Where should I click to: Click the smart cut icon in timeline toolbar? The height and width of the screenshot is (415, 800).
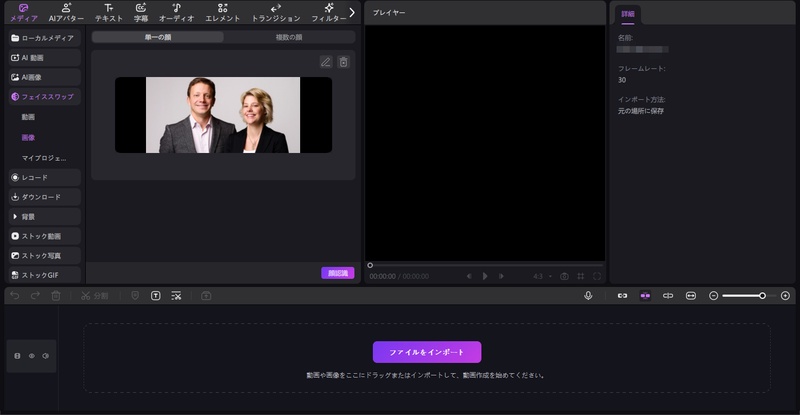click(x=176, y=296)
